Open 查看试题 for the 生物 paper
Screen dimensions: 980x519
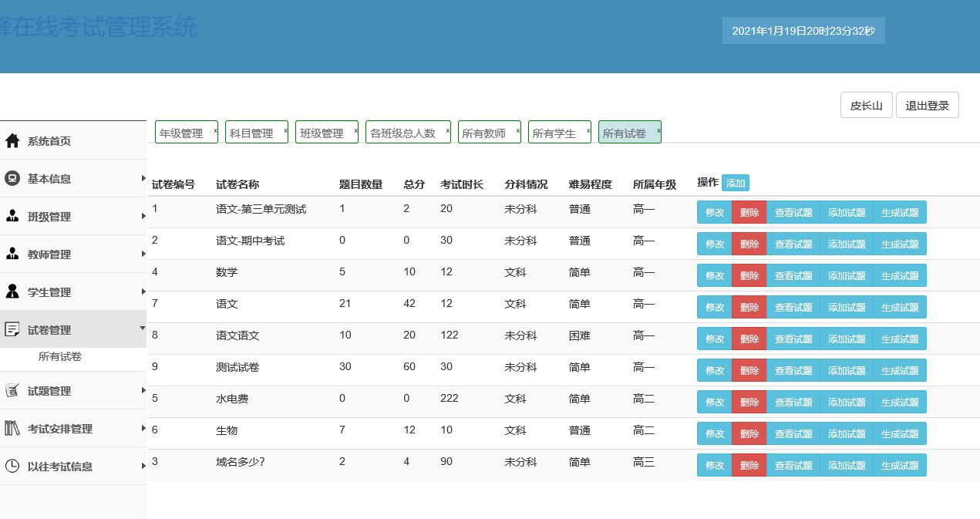tap(793, 433)
